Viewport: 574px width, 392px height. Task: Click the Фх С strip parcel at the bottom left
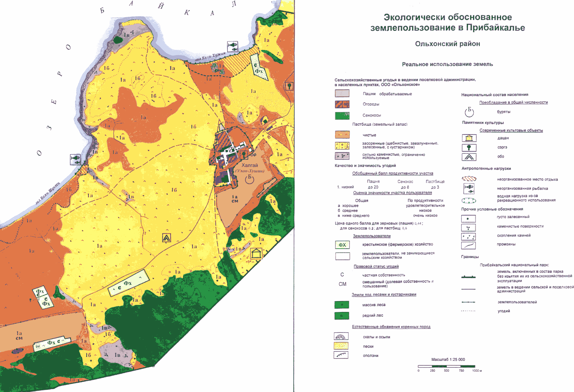pos(52,343)
